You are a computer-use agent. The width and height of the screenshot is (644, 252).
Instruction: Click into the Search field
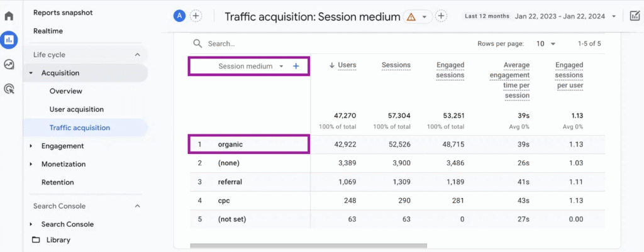(x=252, y=44)
